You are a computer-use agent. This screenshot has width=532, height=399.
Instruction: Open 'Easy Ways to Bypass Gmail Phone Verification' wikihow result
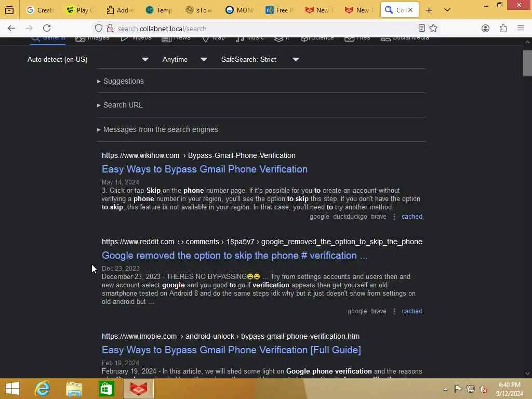point(205,169)
